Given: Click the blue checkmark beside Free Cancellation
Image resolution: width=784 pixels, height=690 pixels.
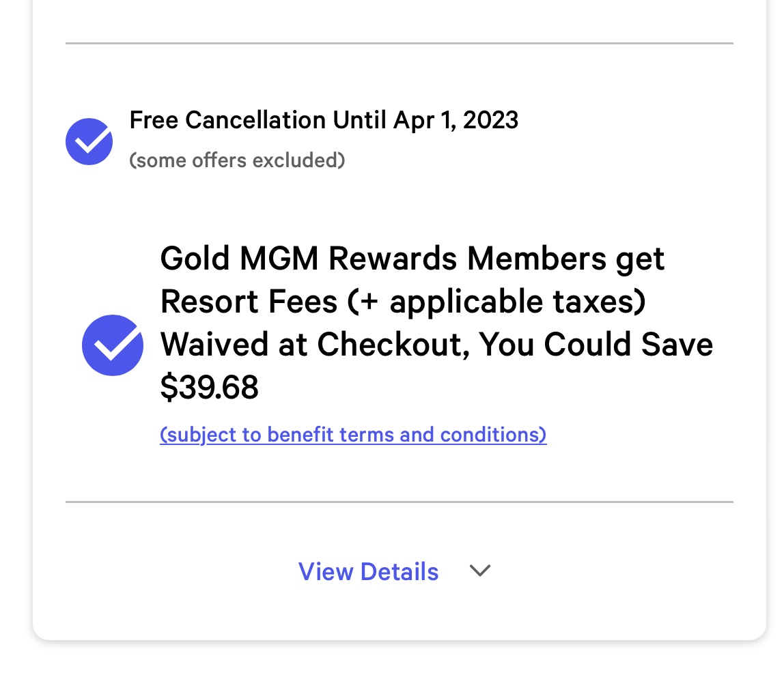Looking at the screenshot, I should (x=89, y=141).
